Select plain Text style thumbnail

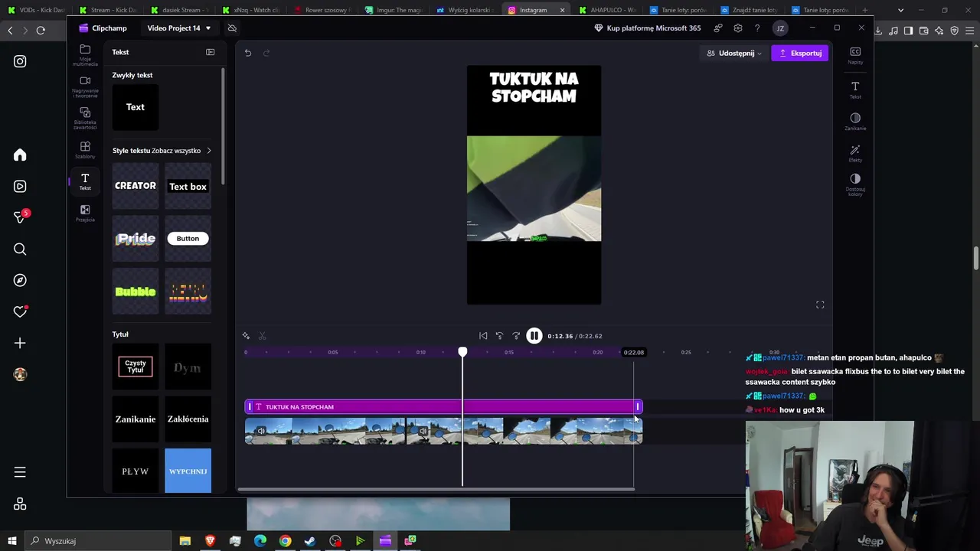click(136, 107)
